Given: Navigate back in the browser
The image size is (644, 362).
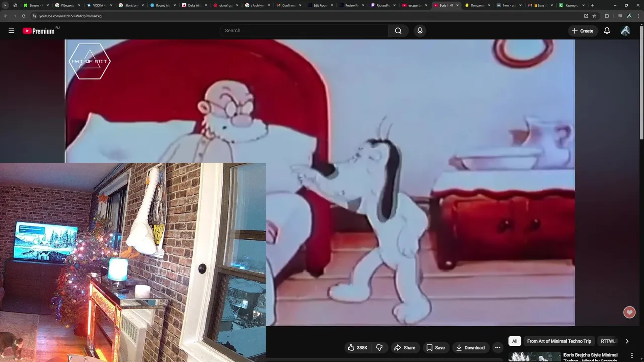Looking at the screenshot, I should tap(6, 16).
